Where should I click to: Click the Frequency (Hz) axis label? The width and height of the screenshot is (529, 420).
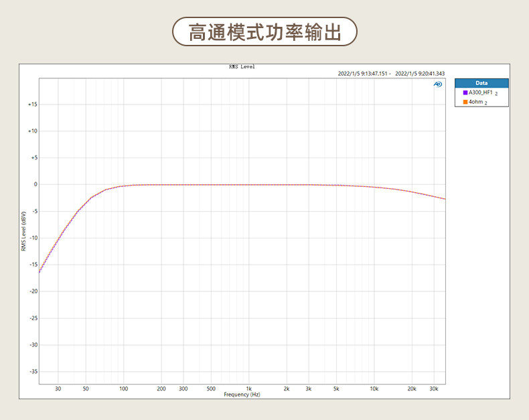(242, 395)
